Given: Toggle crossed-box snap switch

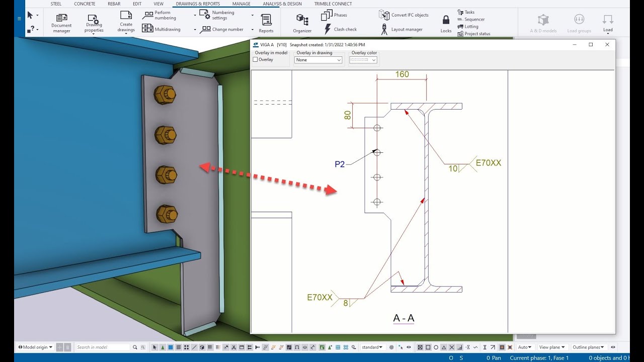Looking at the screenshot, I should point(419,347).
